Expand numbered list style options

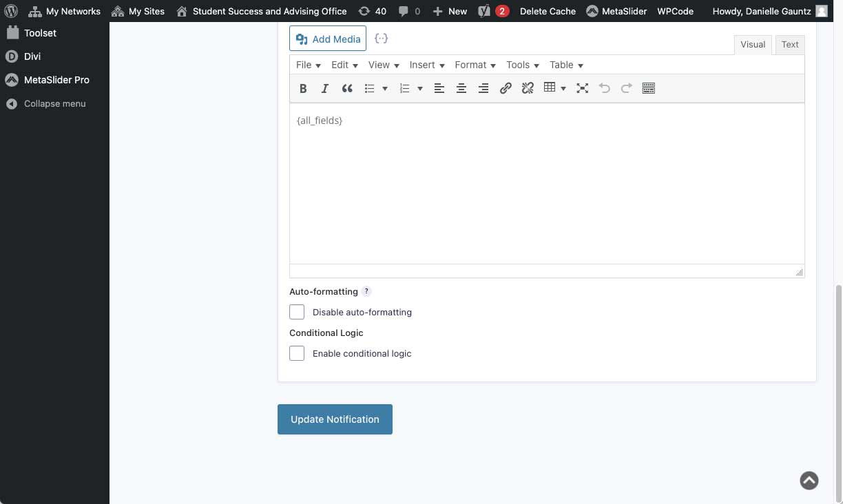click(420, 88)
